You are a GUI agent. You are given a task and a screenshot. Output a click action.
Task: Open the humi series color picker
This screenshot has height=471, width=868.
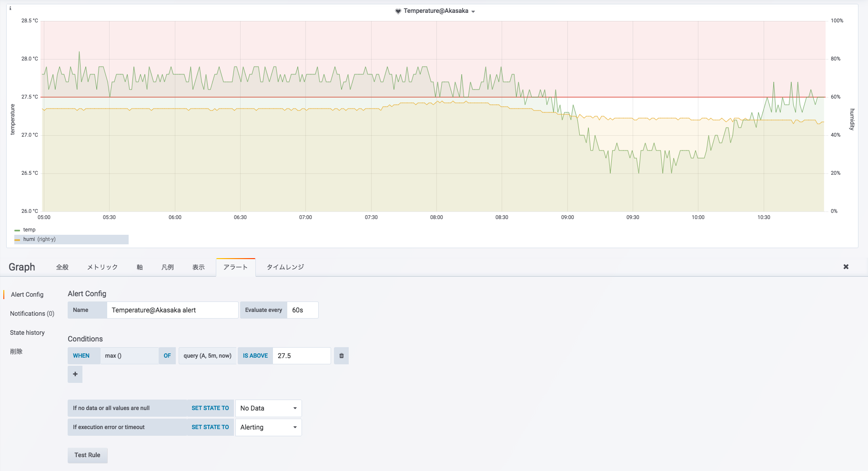(x=17, y=240)
